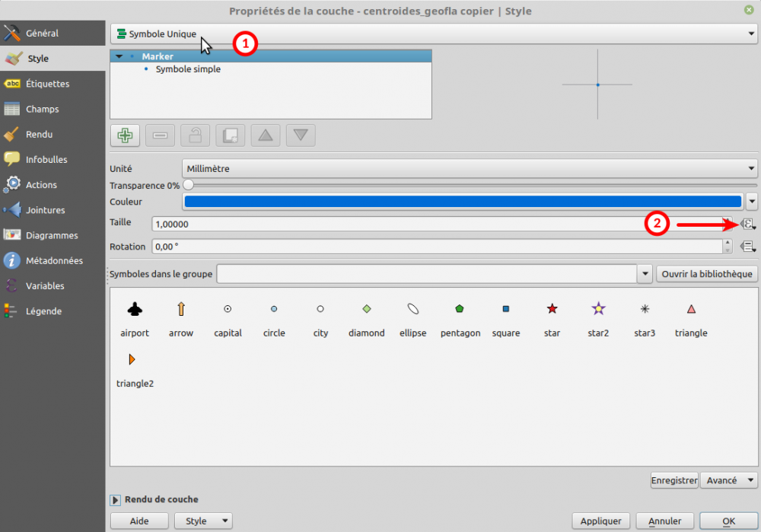This screenshot has width=761, height=532.
Task: Click the Transparence slider handle
Action: point(188,185)
